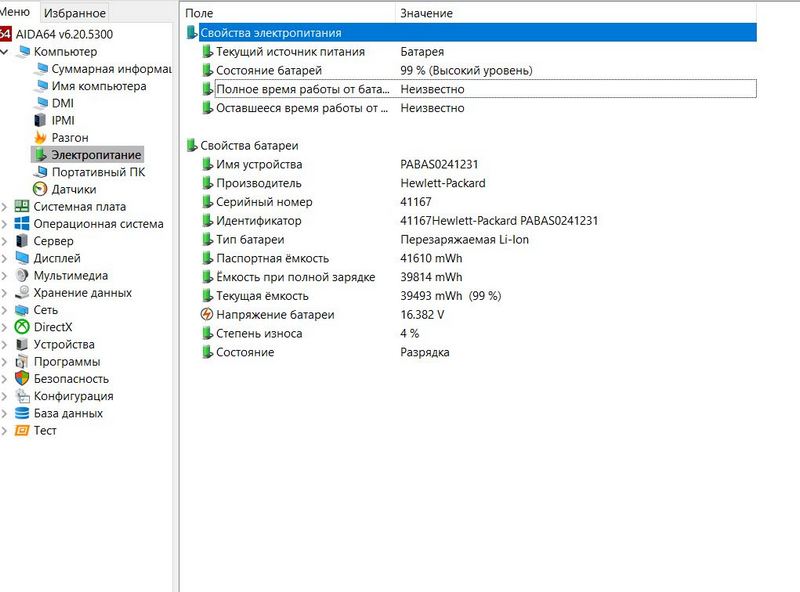Click the Значение column header

point(426,13)
